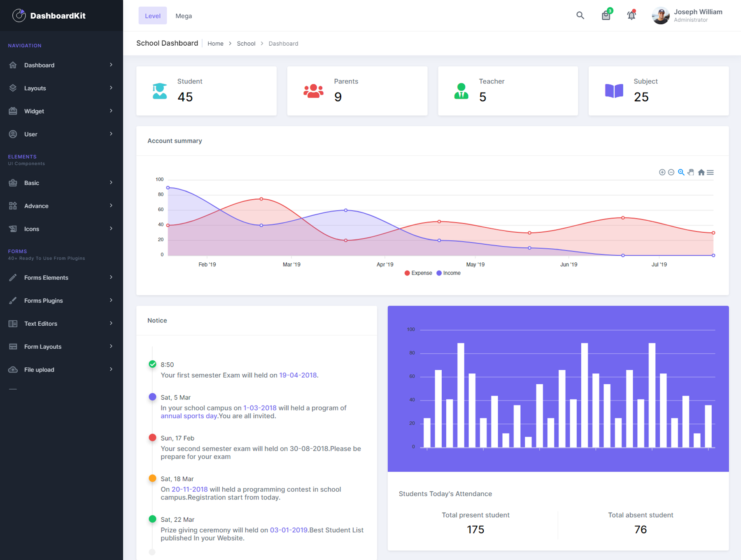
Task: Zoom out of the Account summary chart
Action: [671, 172]
